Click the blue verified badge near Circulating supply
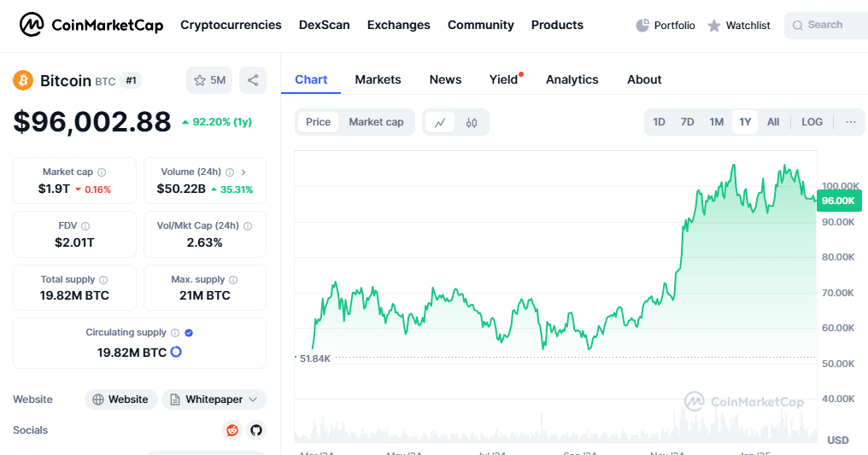The image size is (868, 455). pos(189,333)
